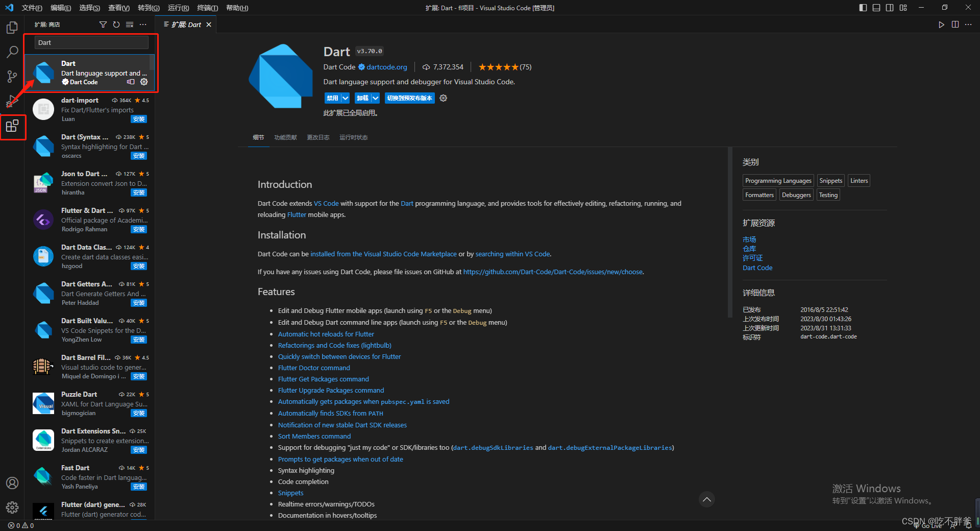Click the VS Code logo in title bar
The height and width of the screenshot is (531, 980).
[9, 8]
